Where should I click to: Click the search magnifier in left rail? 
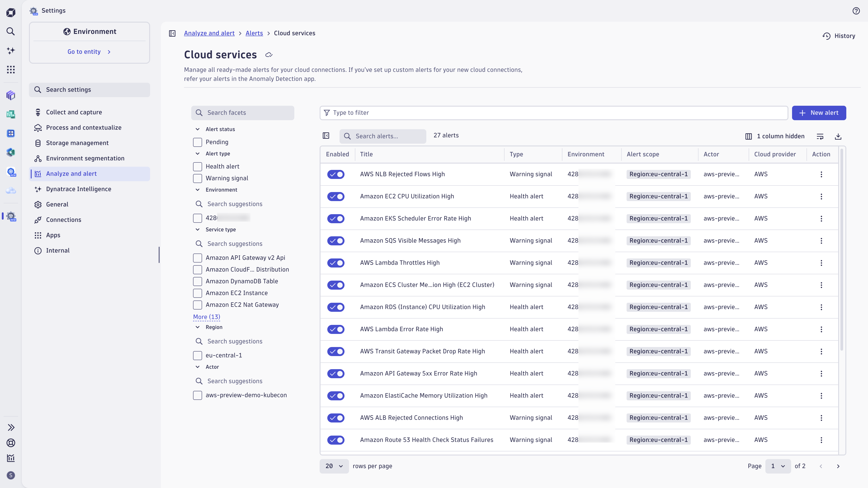click(11, 31)
